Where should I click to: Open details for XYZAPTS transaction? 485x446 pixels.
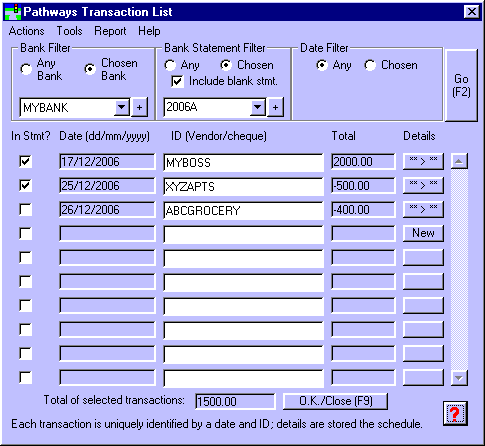click(423, 185)
